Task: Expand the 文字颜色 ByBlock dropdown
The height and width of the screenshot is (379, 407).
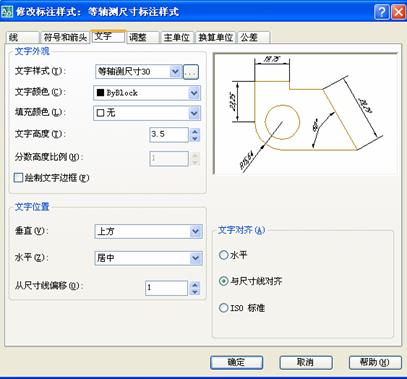Action: [194, 93]
